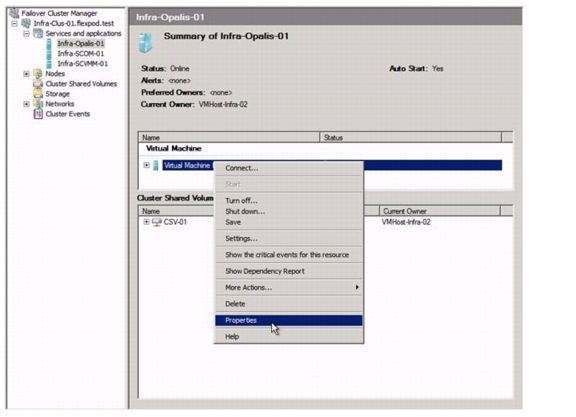Image resolution: width=576 pixels, height=417 pixels.
Task: Choose Delete from the context menu
Action: [289, 304]
